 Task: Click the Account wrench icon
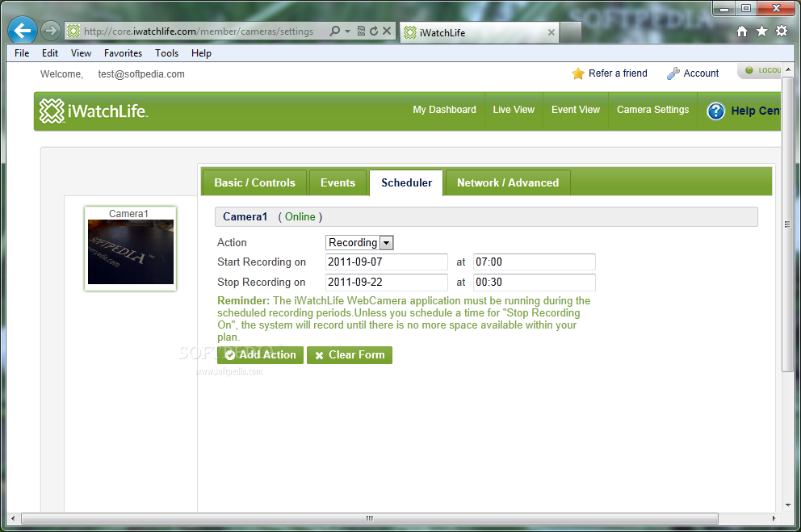pos(673,73)
